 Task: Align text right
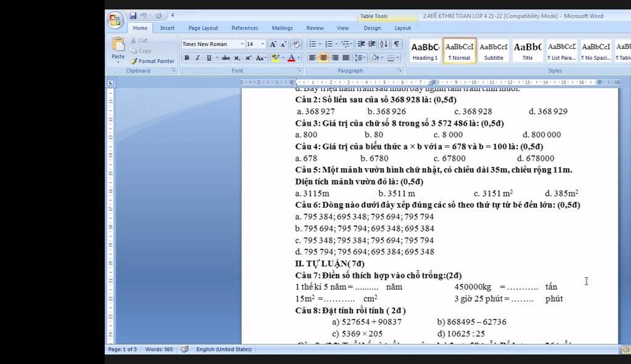coord(335,58)
